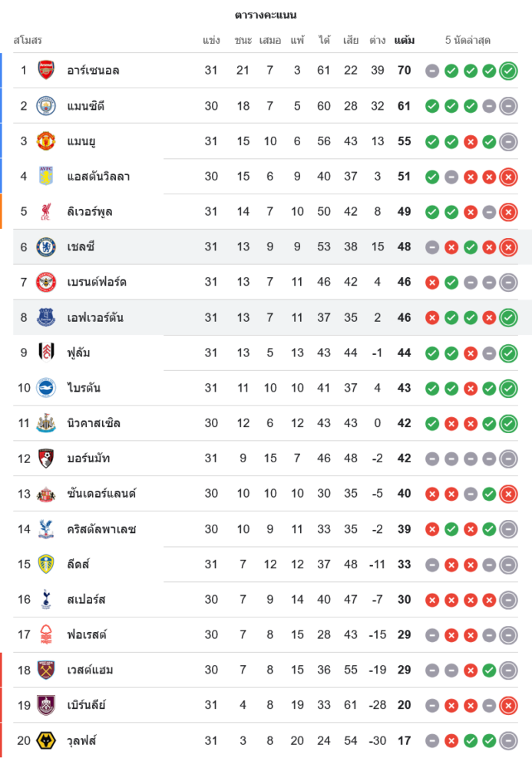This screenshot has height=768, width=532.
Task: Click the Arsenal club crest icon
Action: [x=46, y=71]
